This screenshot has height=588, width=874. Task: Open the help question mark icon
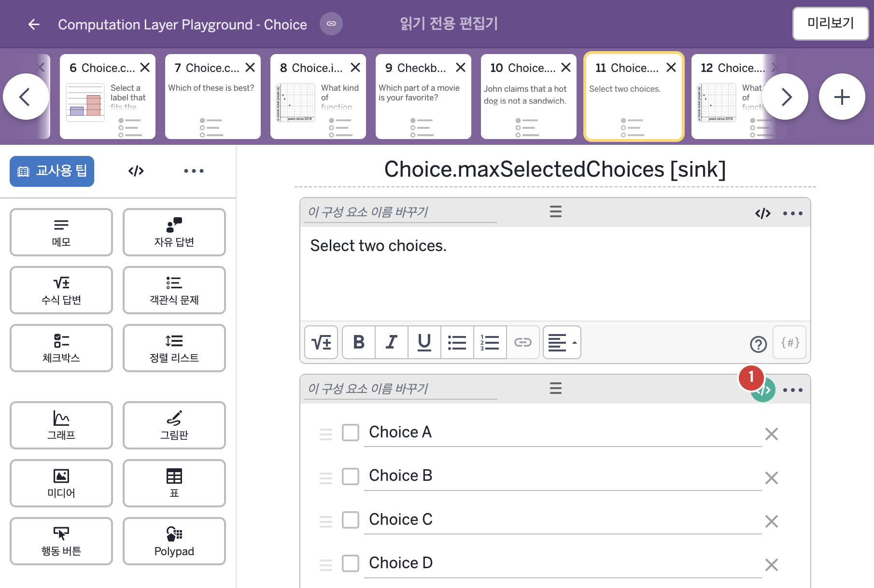coord(758,344)
